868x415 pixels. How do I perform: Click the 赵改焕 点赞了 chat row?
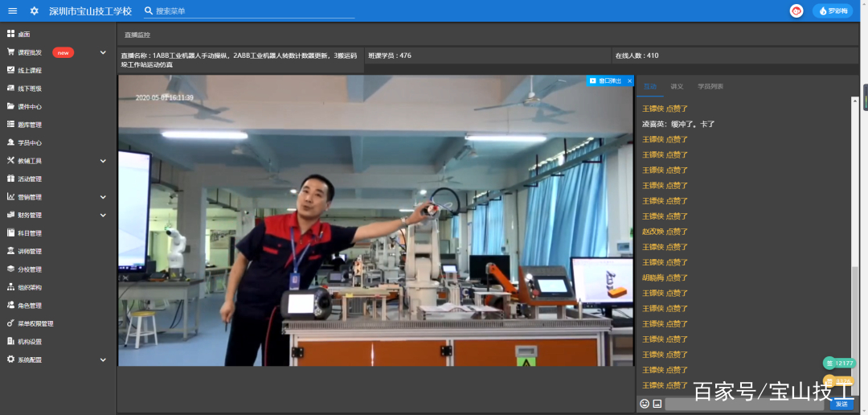665,232
